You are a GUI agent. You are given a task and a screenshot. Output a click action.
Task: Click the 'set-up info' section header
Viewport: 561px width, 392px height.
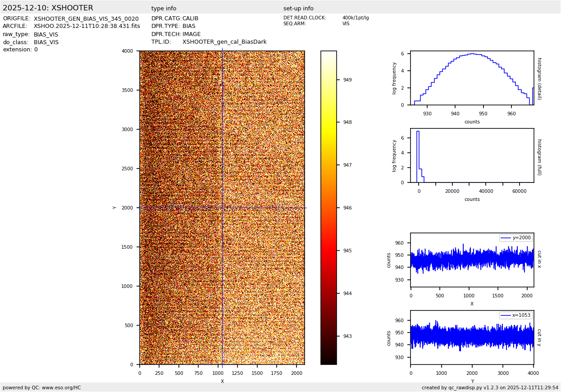click(298, 9)
